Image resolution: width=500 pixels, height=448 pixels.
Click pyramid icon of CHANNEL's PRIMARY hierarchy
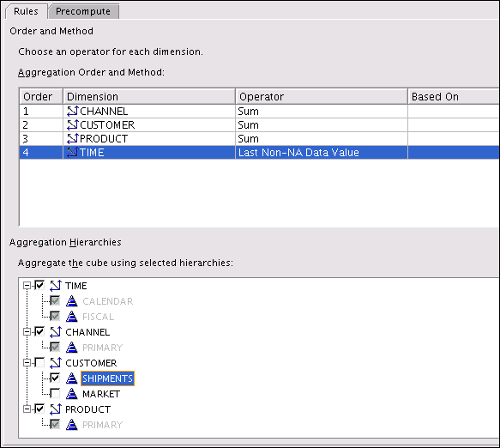tap(72, 348)
